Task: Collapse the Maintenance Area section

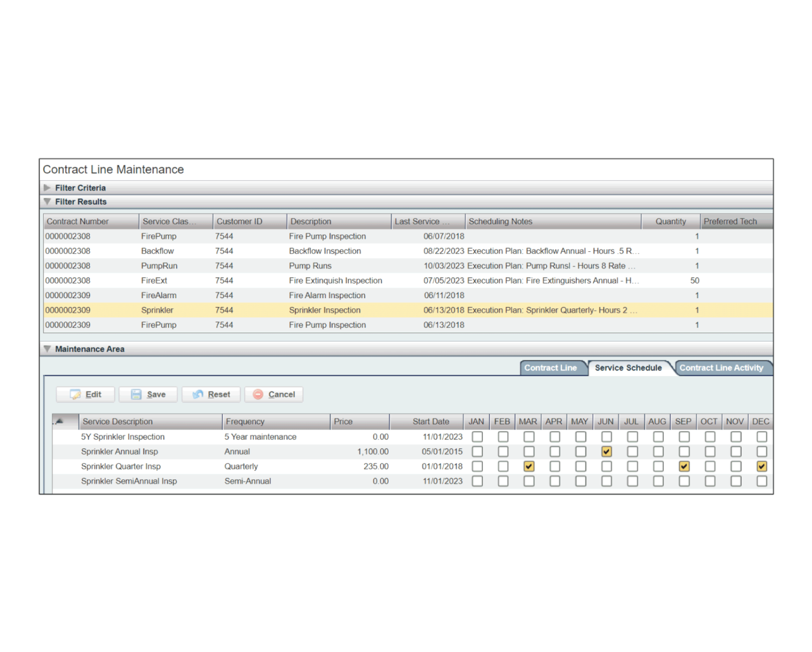Action: click(48, 349)
